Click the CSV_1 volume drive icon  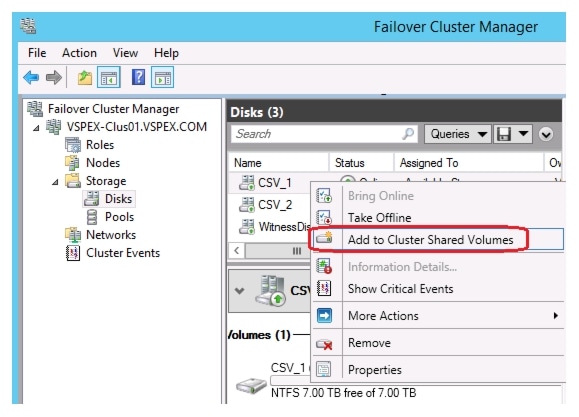[x=251, y=386]
